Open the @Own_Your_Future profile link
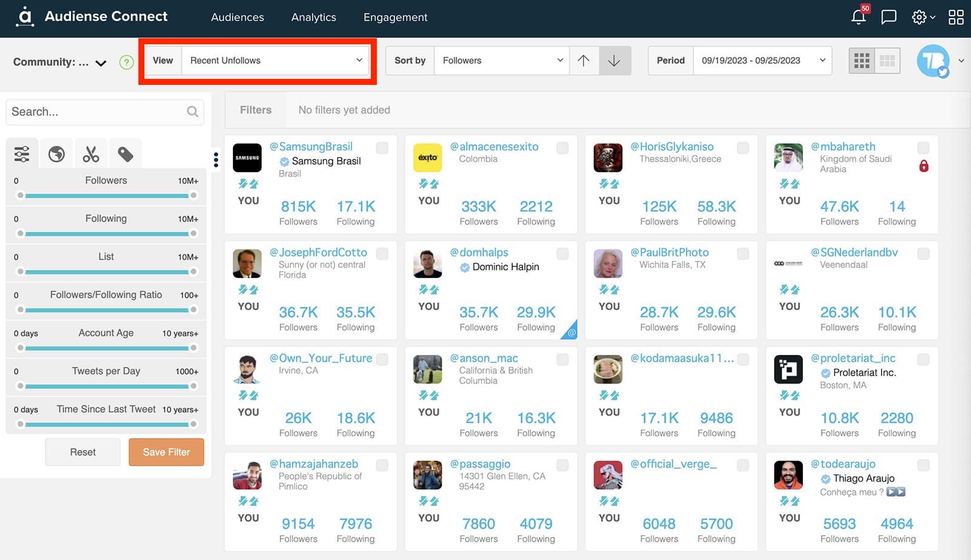The height and width of the screenshot is (560, 971). pos(320,358)
